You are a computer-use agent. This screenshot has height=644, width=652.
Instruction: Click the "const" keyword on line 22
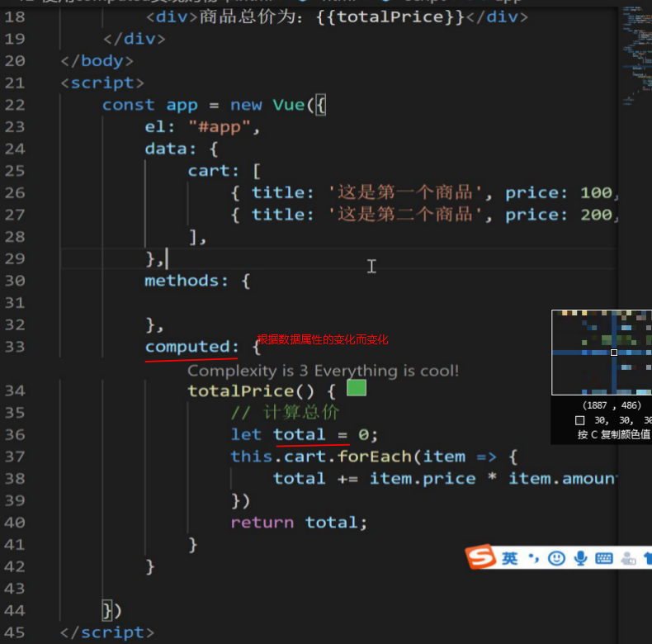click(x=128, y=105)
